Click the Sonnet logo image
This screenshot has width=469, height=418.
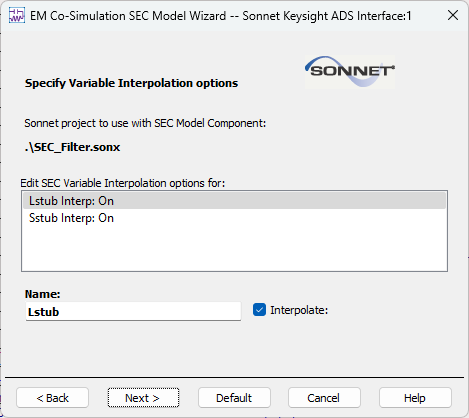click(x=350, y=72)
